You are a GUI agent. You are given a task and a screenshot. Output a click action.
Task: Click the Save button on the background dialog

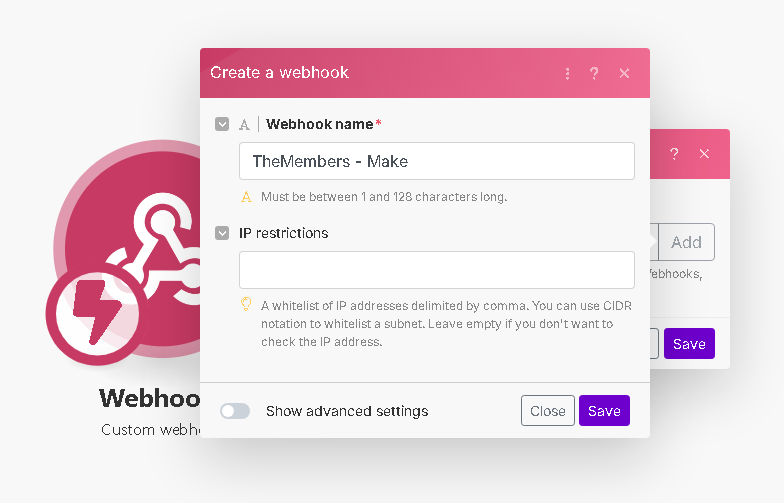689,344
